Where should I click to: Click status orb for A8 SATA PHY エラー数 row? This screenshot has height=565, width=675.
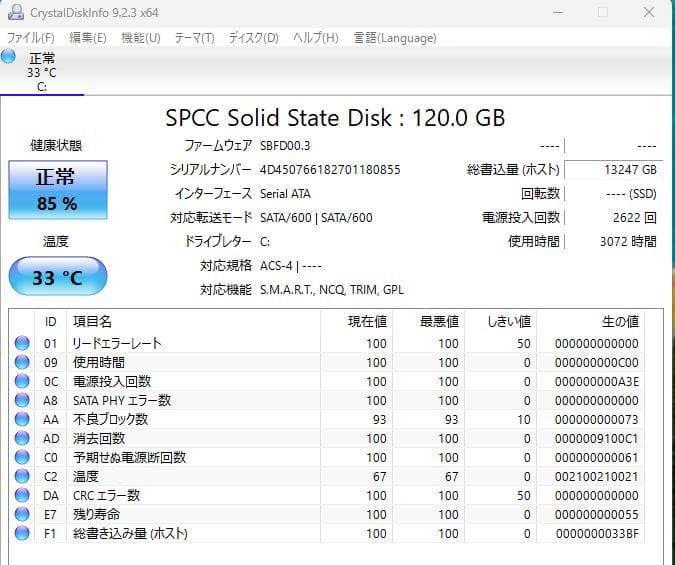coord(22,400)
